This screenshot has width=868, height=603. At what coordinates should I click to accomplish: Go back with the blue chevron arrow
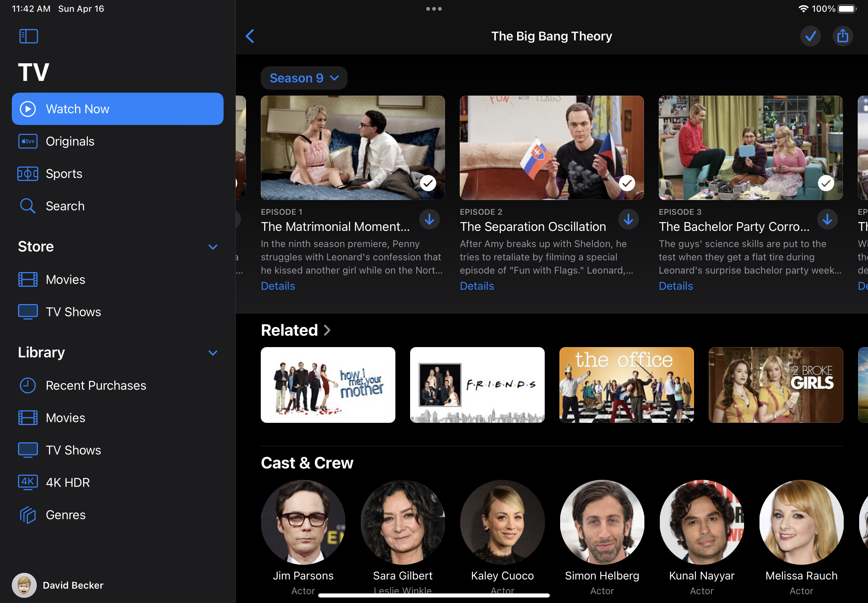point(250,36)
